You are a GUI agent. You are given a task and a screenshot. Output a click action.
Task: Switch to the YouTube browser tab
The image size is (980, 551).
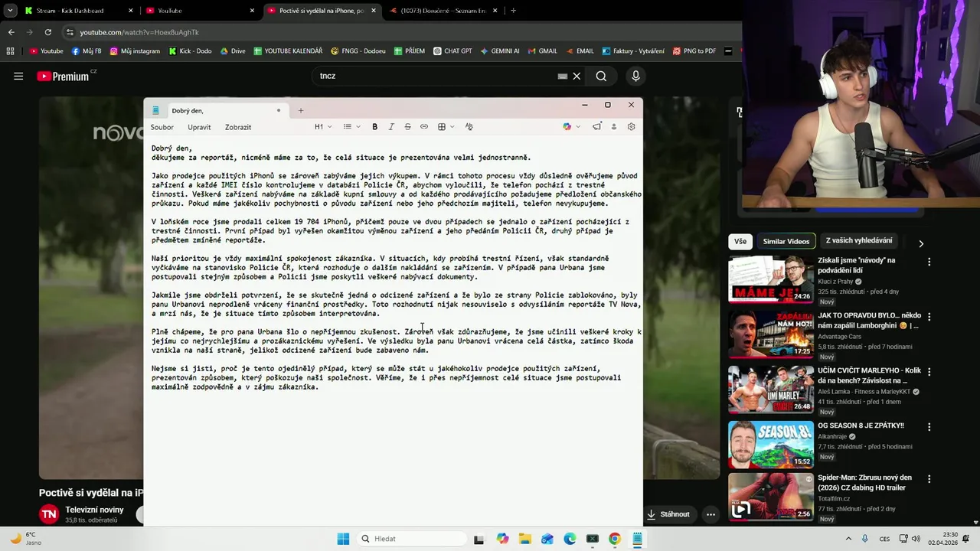200,11
